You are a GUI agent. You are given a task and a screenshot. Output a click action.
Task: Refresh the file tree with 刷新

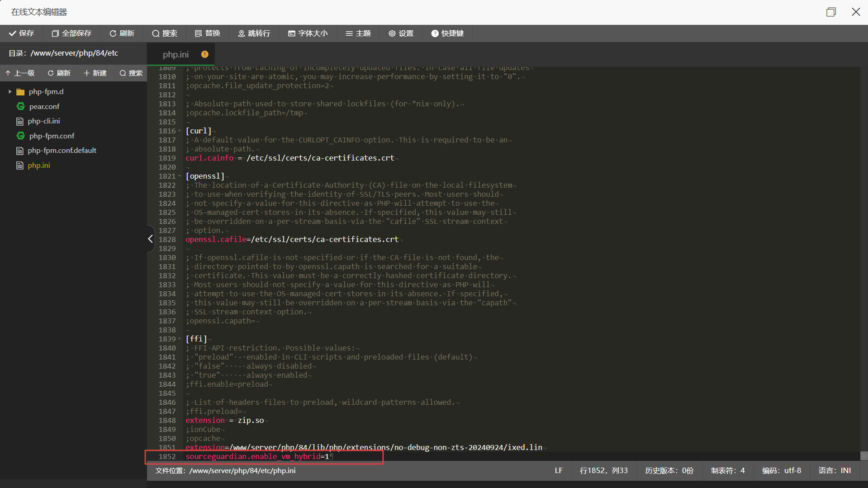(59, 73)
